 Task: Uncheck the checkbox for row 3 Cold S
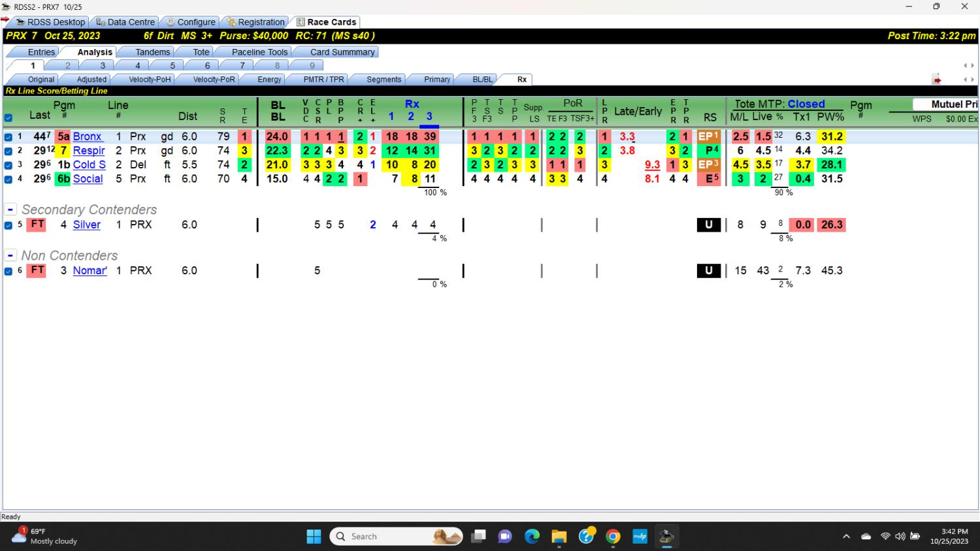click(8, 165)
